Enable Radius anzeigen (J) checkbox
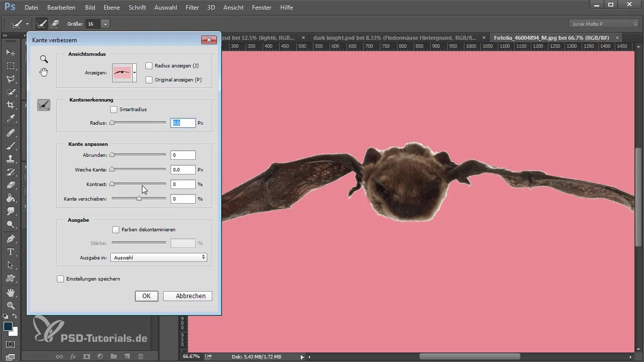The width and height of the screenshot is (644, 362). [149, 66]
